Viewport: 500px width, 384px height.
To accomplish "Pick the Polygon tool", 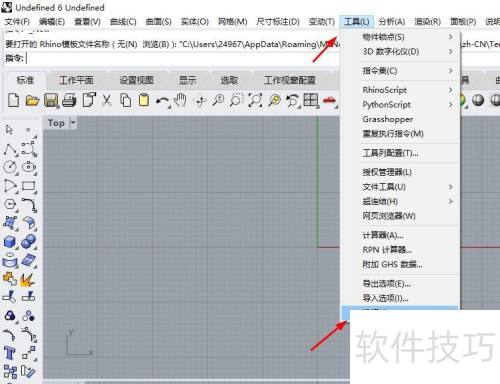I will click(x=10, y=204).
